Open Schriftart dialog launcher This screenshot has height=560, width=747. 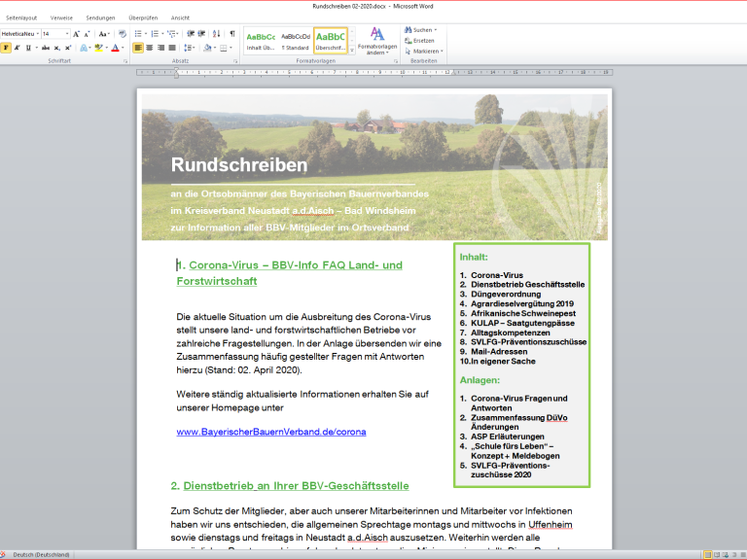[125, 61]
